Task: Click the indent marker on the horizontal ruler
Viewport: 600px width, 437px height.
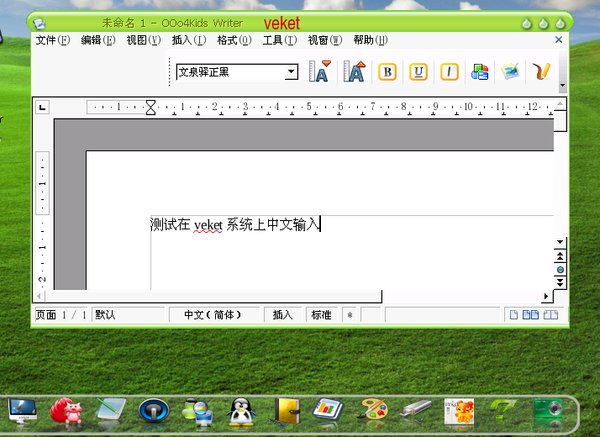Action: [151, 108]
